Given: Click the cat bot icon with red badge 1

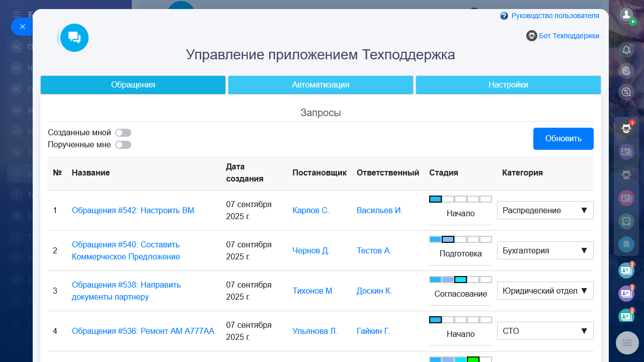Looking at the screenshot, I should pos(626,129).
